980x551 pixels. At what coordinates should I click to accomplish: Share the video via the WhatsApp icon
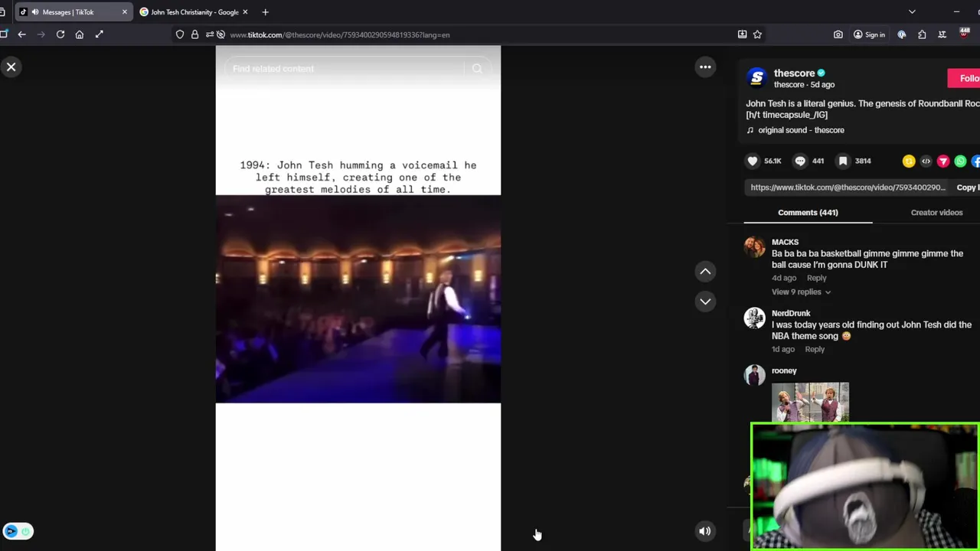pyautogui.click(x=960, y=161)
